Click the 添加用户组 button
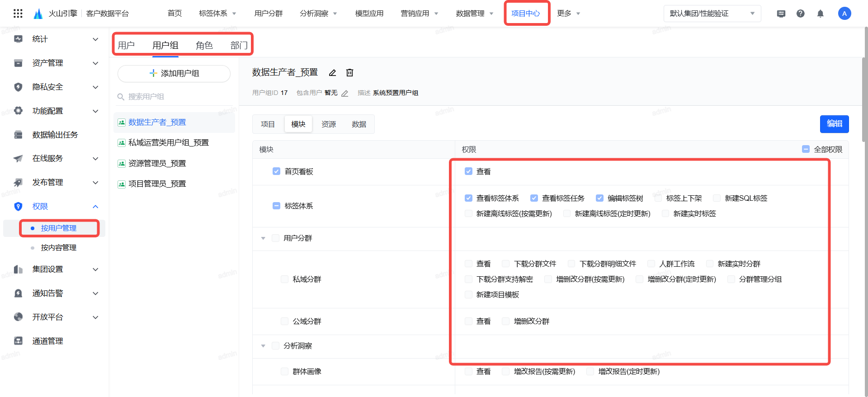 pos(174,73)
